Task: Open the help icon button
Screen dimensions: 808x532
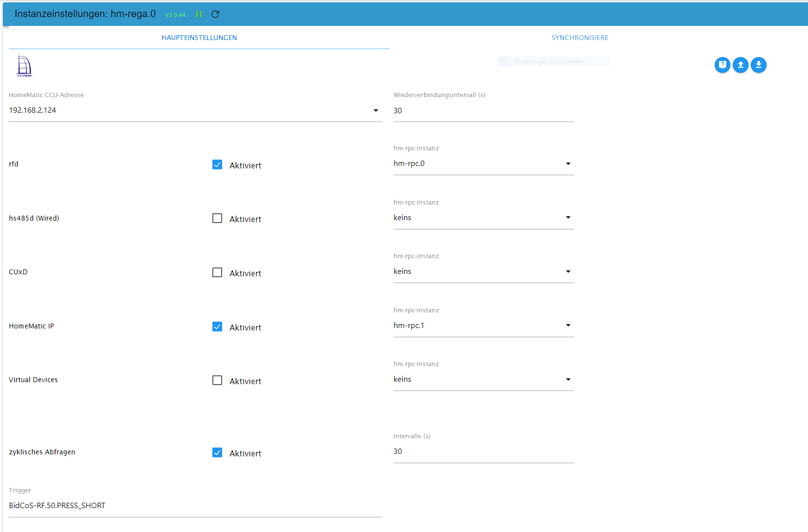Action: (x=723, y=65)
